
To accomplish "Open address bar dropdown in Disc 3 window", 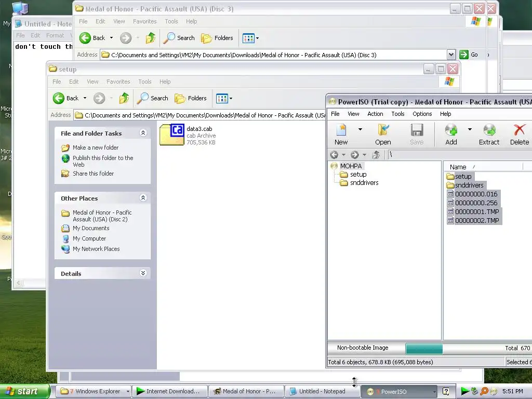I will coord(451,55).
